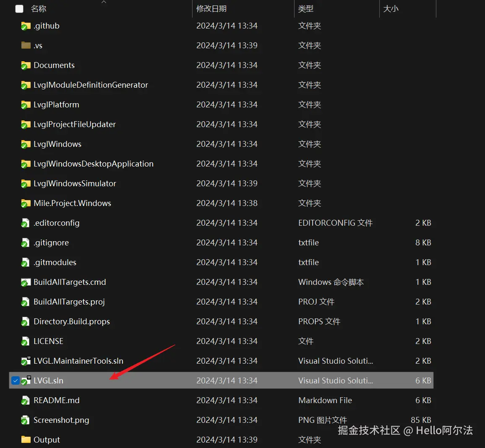
Task: Click the .gitmodules file icon
Action: [25, 263]
